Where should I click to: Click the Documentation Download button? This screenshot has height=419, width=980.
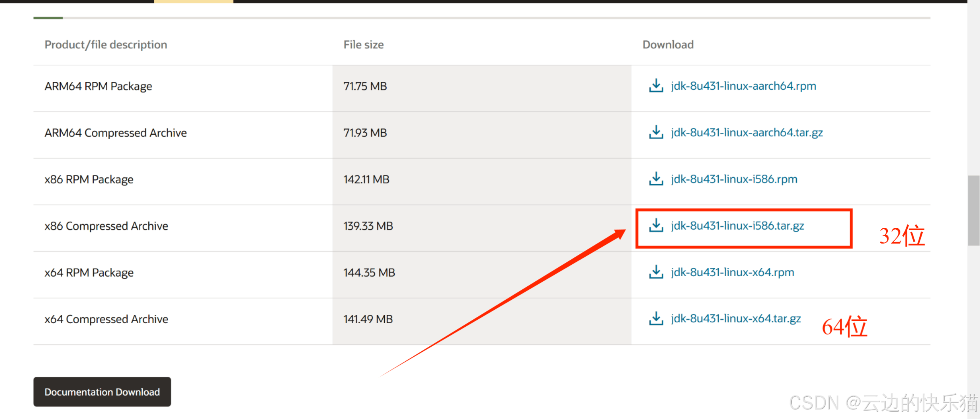(x=102, y=392)
